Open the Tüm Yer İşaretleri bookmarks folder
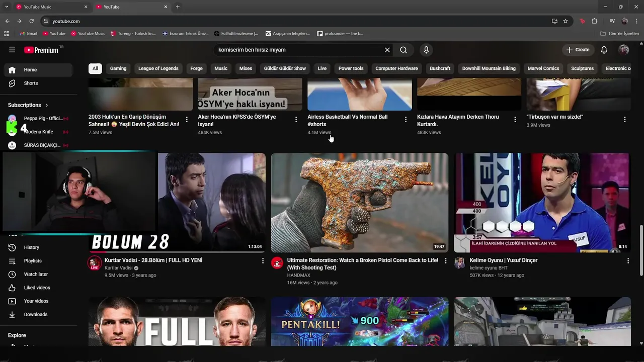 point(620,34)
